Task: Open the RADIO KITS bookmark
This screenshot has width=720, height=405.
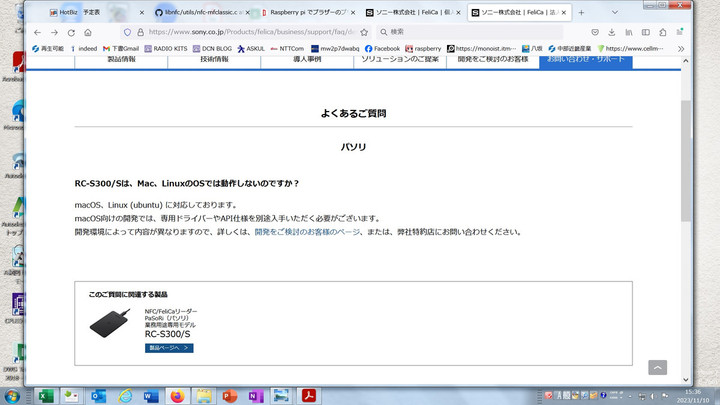Action: tap(166, 48)
